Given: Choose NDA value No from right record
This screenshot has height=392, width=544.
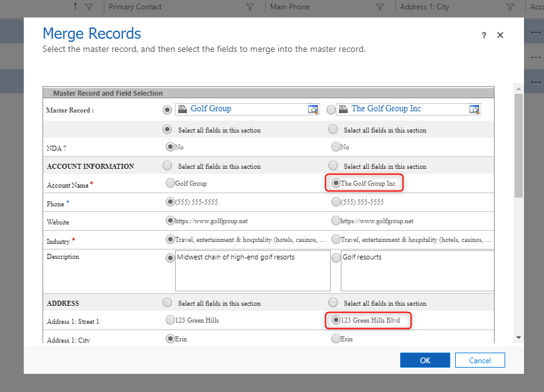Looking at the screenshot, I should pos(336,147).
